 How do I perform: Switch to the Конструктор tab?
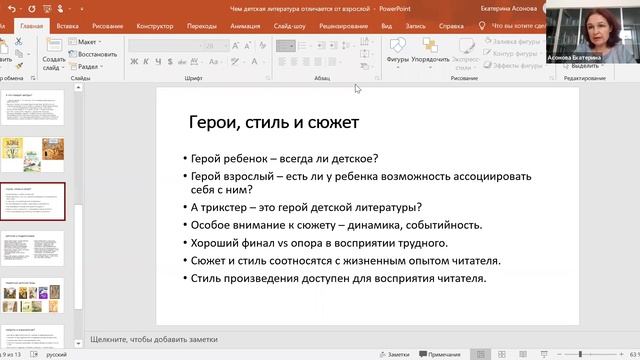(x=155, y=26)
